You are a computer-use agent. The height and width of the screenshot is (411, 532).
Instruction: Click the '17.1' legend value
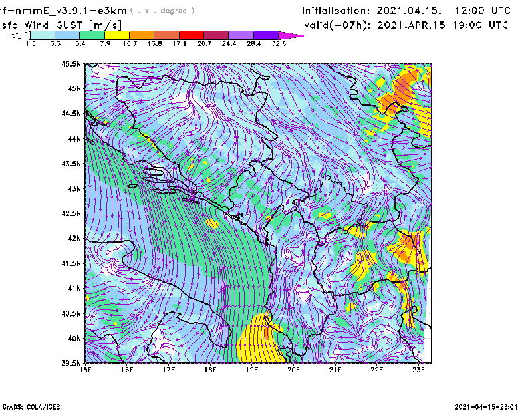pyautogui.click(x=179, y=43)
